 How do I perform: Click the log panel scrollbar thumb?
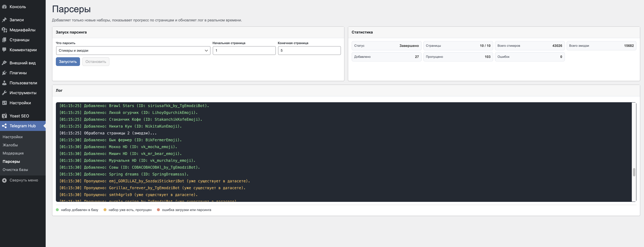[x=634, y=172]
